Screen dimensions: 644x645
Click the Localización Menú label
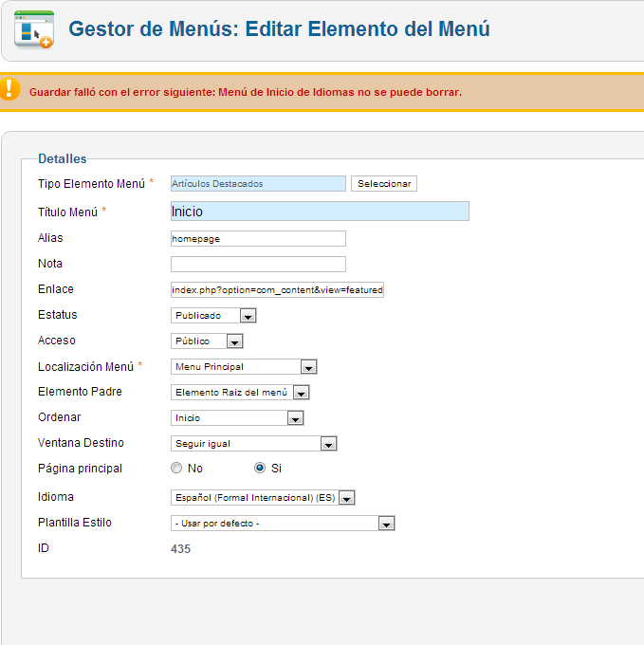[x=86, y=366]
